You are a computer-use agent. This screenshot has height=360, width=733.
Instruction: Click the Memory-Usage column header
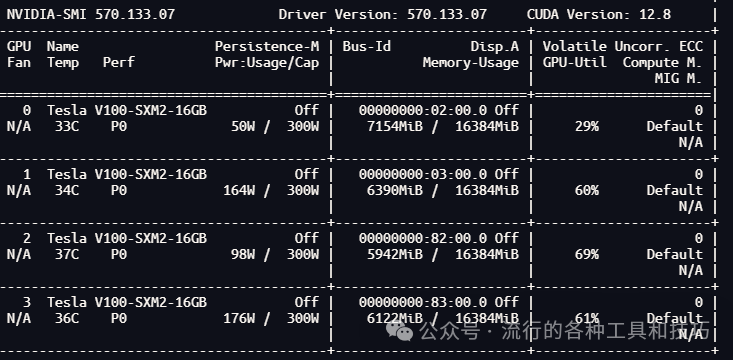point(471,63)
